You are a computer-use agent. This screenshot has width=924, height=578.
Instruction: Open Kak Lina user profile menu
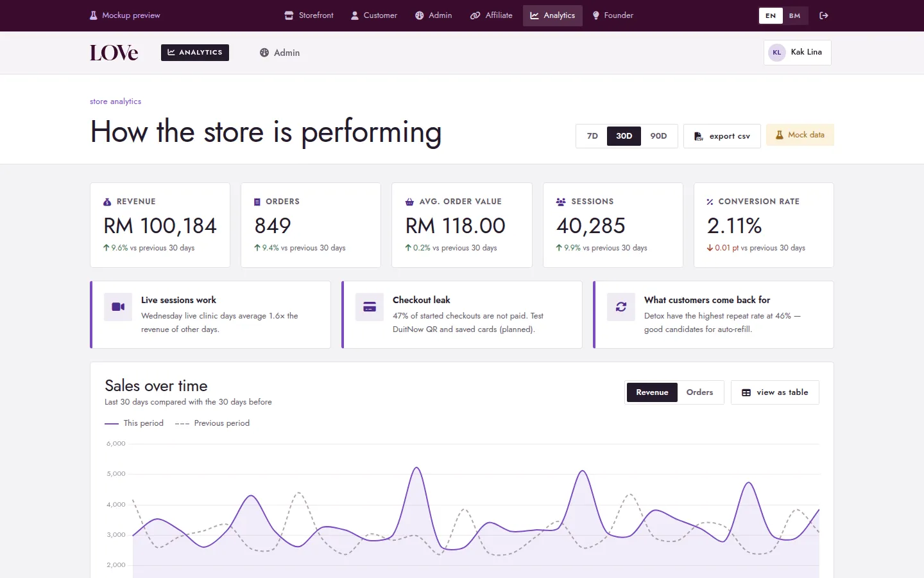pyautogui.click(x=798, y=53)
